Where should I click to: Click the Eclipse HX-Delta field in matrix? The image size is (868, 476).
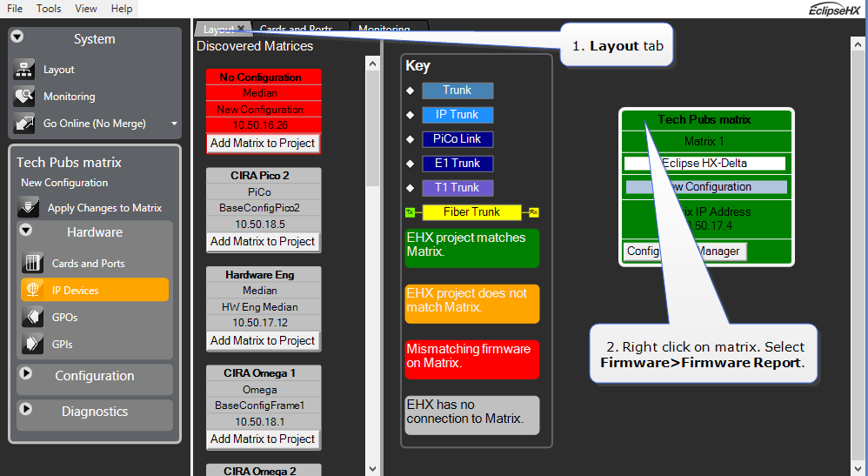point(704,163)
